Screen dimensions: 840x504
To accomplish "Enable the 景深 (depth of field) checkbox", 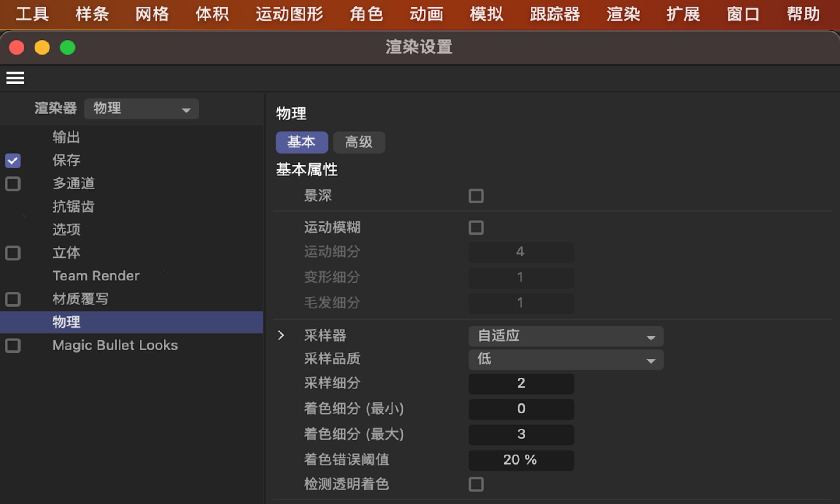I will click(x=476, y=196).
